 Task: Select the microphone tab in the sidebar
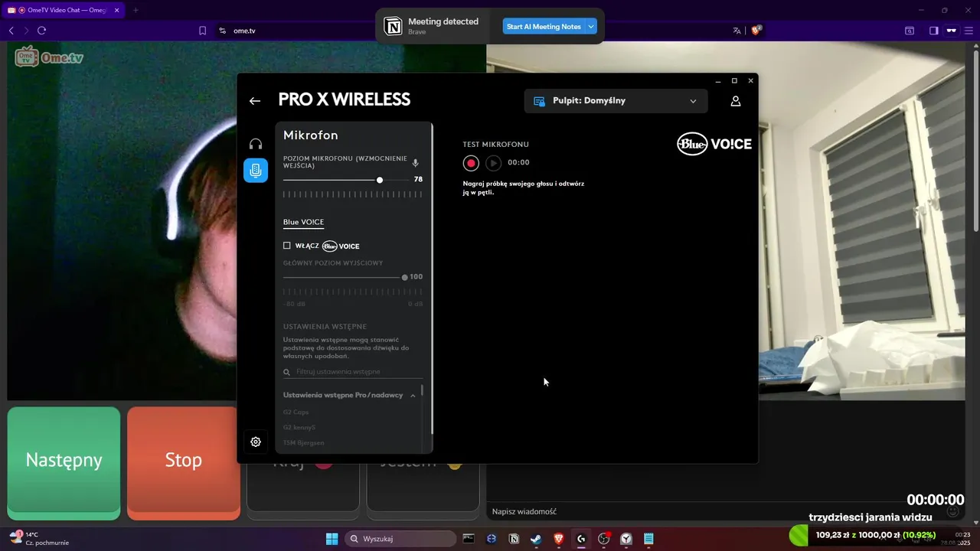pyautogui.click(x=256, y=170)
